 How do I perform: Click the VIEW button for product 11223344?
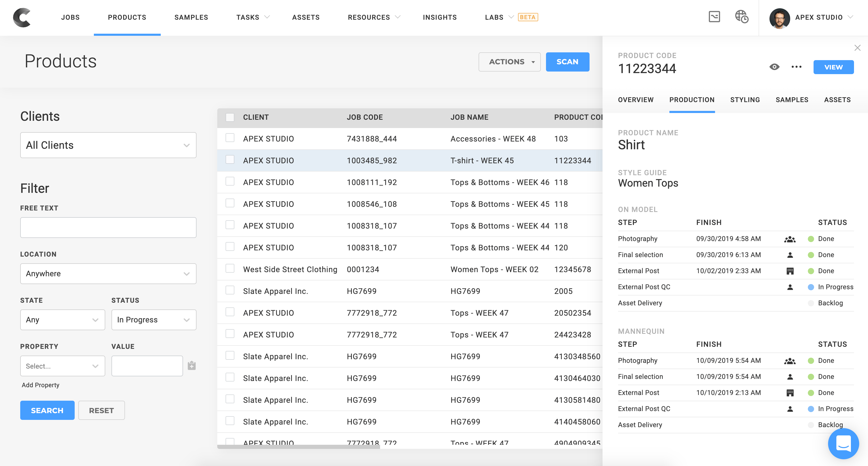click(x=834, y=67)
